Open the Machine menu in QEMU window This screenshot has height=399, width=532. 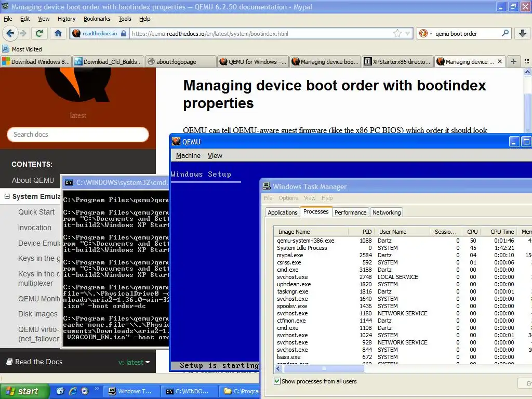click(x=188, y=155)
